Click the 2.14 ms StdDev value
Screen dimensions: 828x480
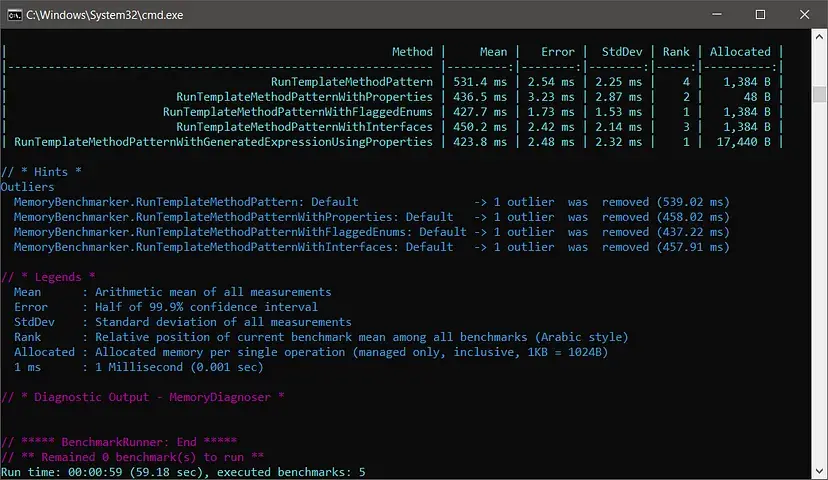point(618,127)
